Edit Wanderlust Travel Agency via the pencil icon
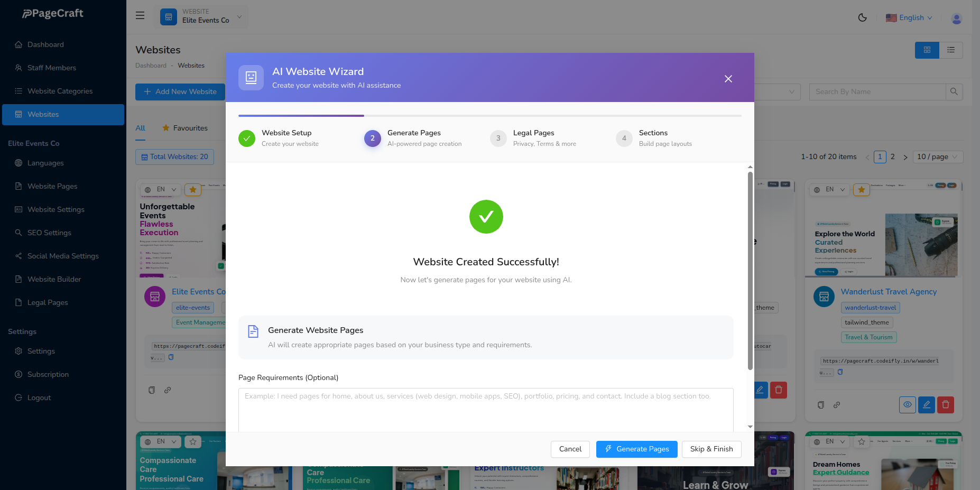 point(927,404)
